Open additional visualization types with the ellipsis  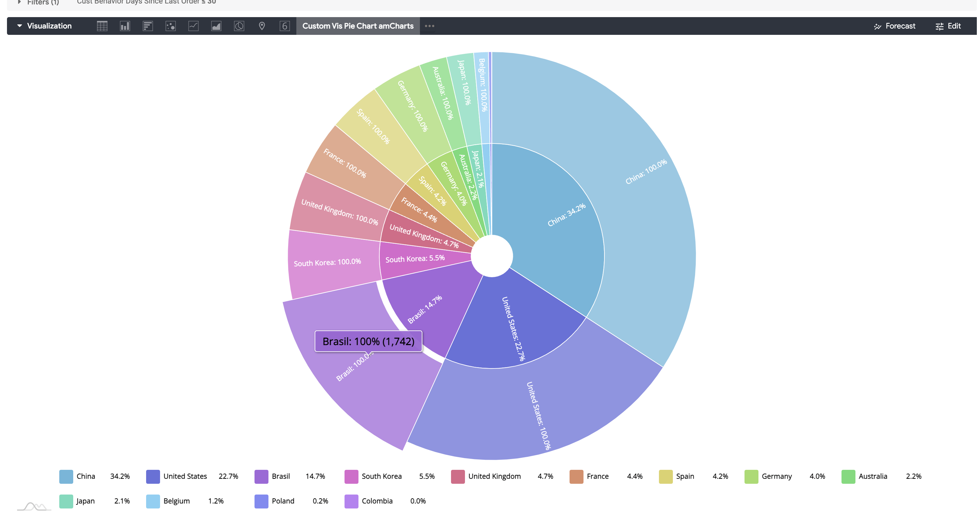pos(429,26)
